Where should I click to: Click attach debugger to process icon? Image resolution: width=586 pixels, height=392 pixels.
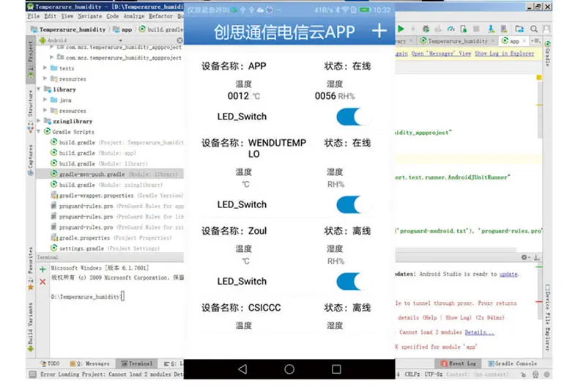click(x=464, y=29)
